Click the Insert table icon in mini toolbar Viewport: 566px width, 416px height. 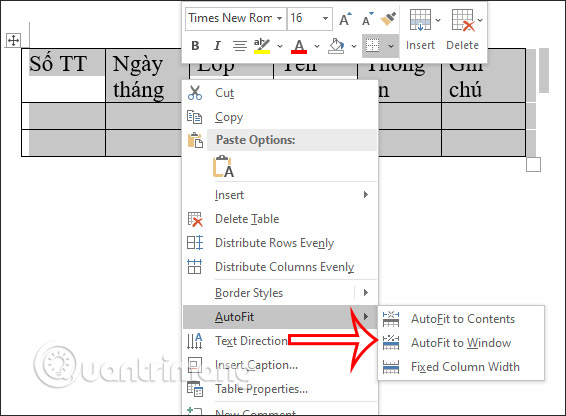coord(420,20)
